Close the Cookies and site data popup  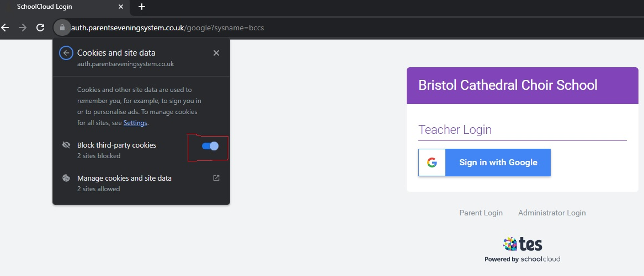[216, 53]
